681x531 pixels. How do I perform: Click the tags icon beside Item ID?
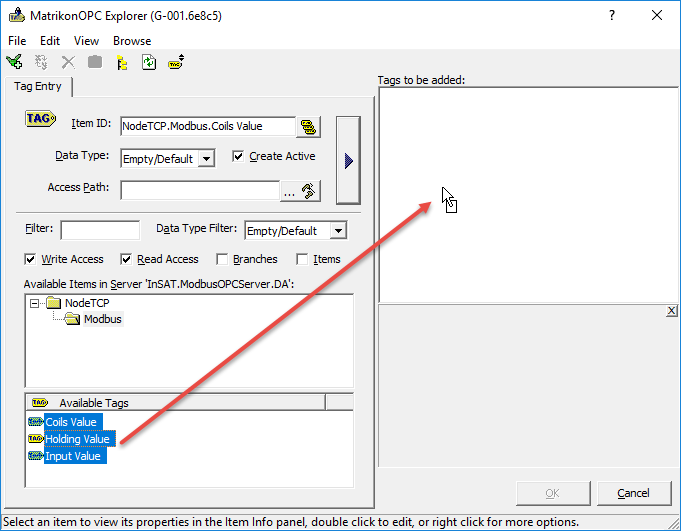308,126
